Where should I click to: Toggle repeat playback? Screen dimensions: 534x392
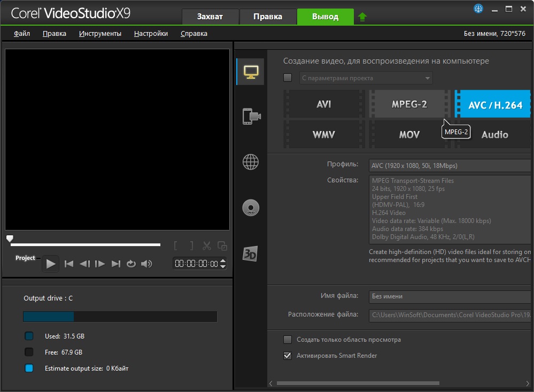[131, 264]
